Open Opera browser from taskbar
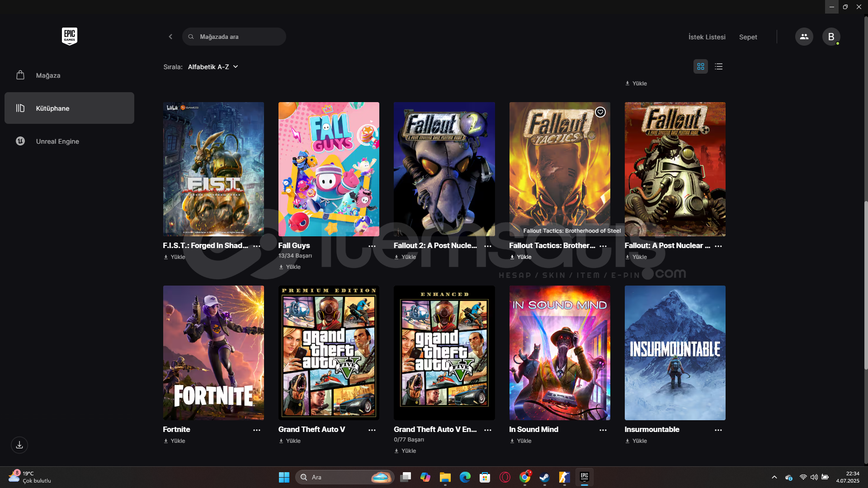Viewport: 868px width, 488px height. (x=505, y=477)
